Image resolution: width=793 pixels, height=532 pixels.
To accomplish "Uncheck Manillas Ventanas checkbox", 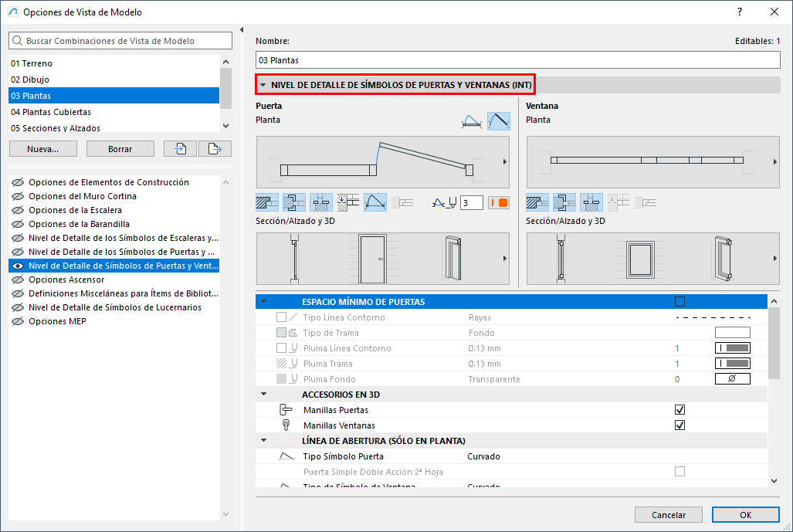I will tap(679, 425).
